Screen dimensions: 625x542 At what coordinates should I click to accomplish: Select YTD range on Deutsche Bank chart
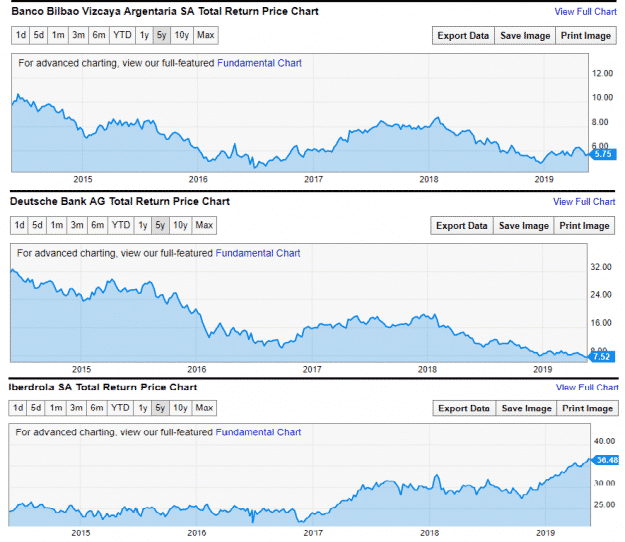coord(121,226)
